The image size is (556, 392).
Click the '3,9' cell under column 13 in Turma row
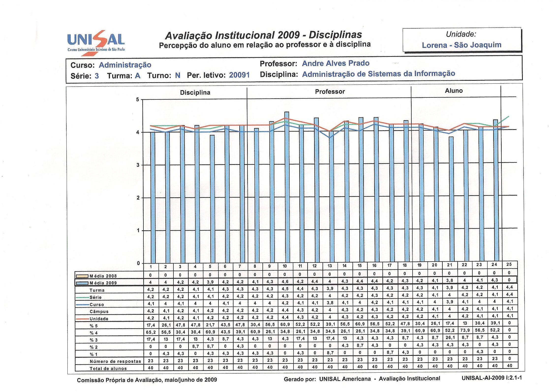(x=330, y=288)
